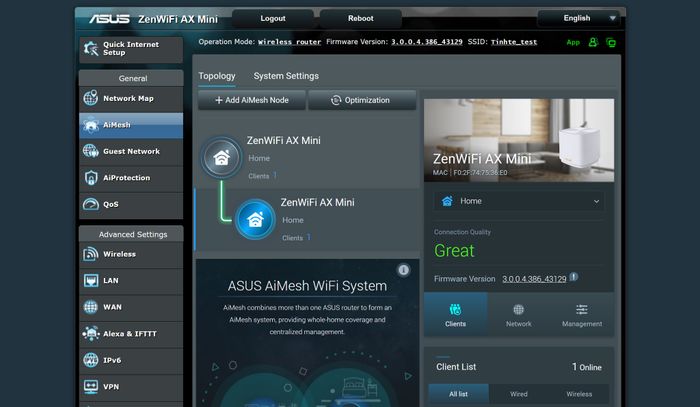Click the 'Great' connection quality text
This screenshot has width=700, height=407.
[x=454, y=250]
